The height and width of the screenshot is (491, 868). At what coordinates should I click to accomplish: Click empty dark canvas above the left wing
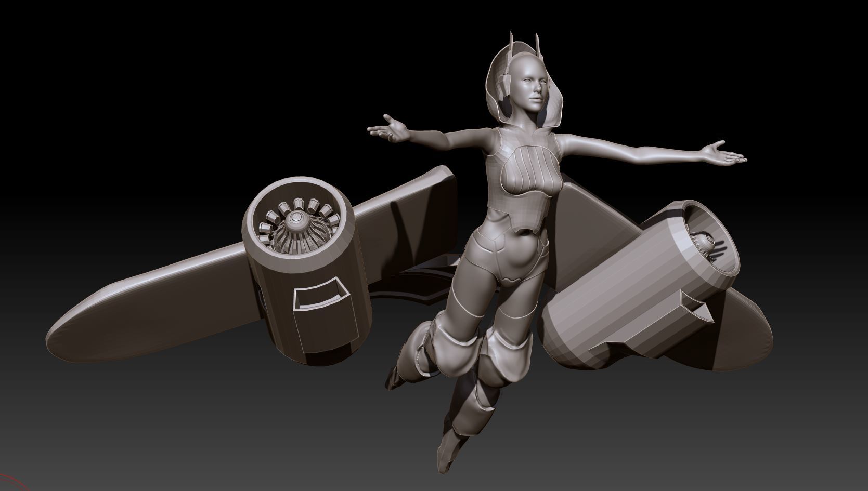coord(208,104)
